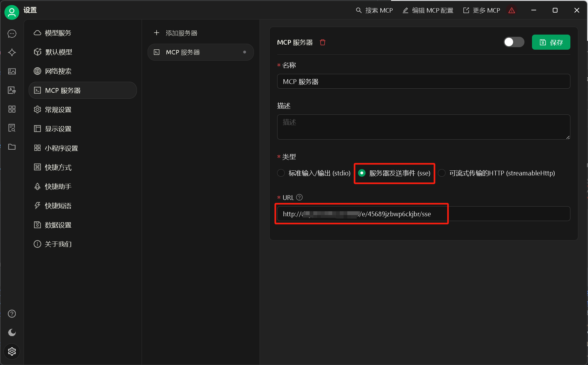Open the help question mark icon
The width and height of the screenshot is (588, 365).
point(12,314)
